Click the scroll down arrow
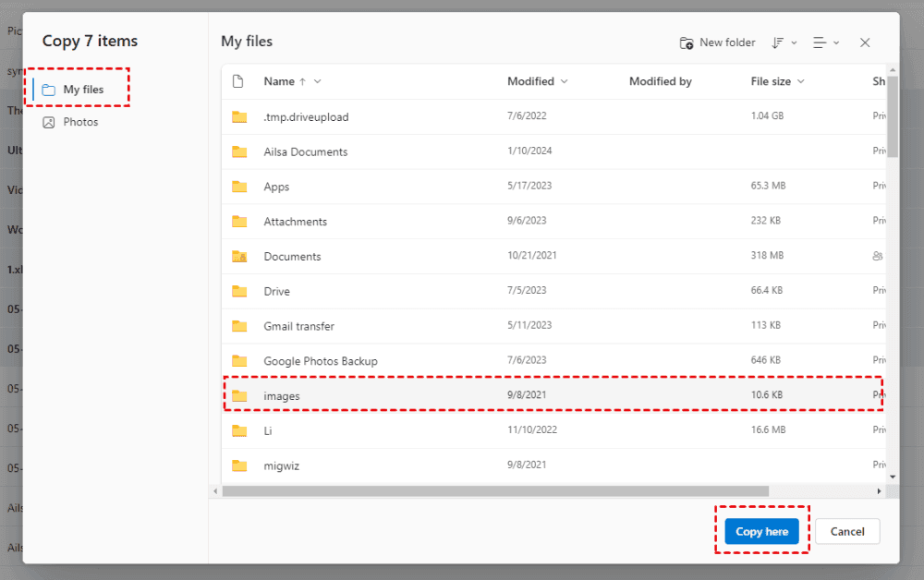The image size is (924, 580). (893, 477)
